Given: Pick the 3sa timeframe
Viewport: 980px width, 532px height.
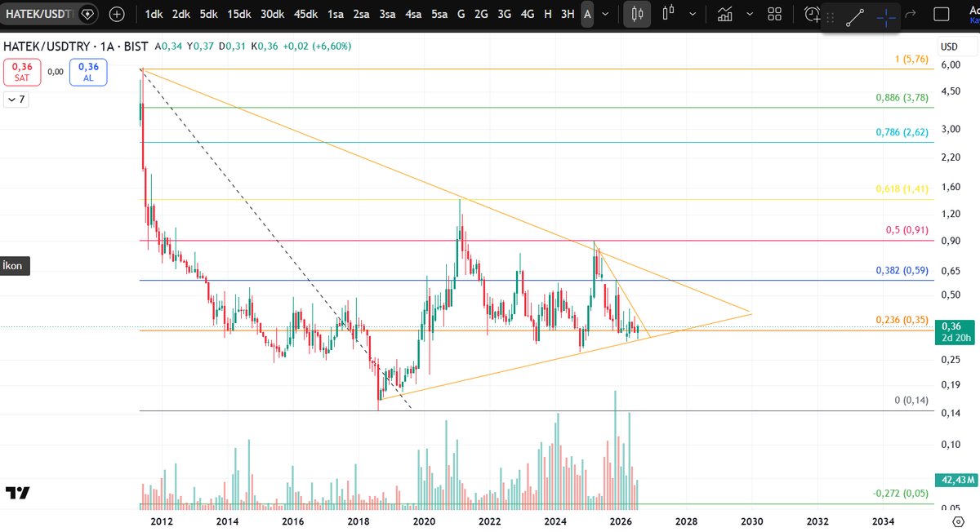Looking at the screenshot, I should [387, 14].
